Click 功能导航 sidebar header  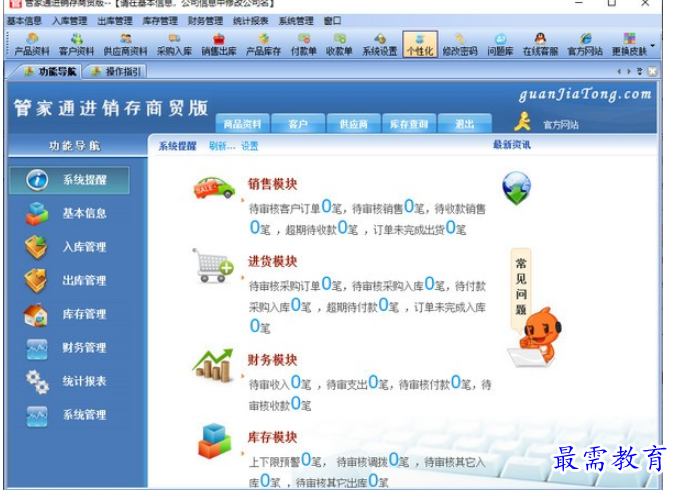(74, 146)
